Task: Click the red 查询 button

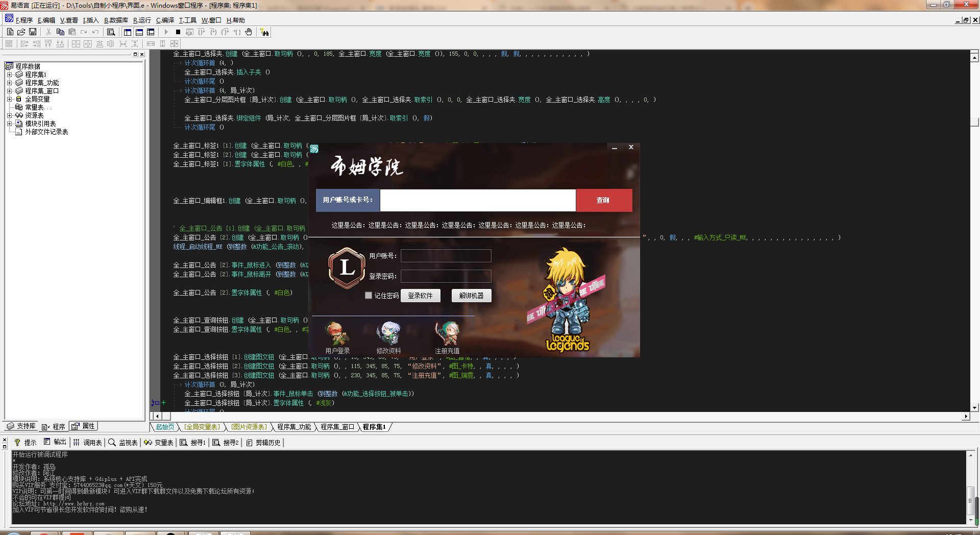Action: (x=603, y=200)
